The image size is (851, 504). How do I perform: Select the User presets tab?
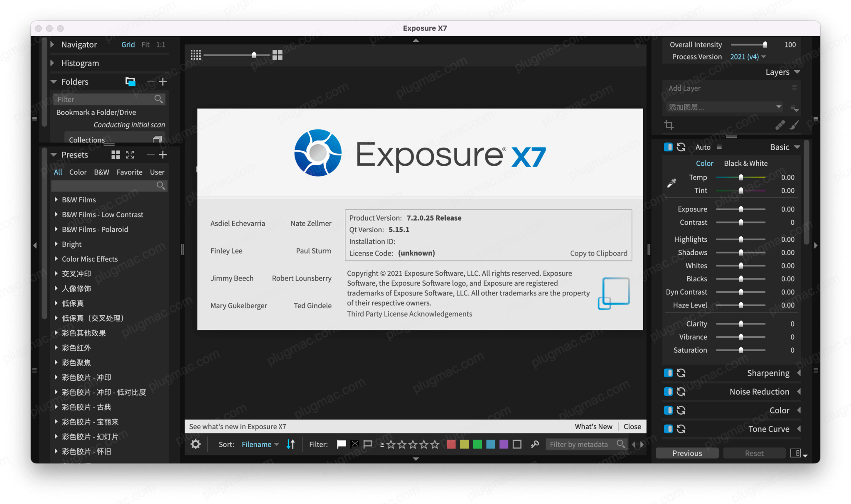click(157, 172)
